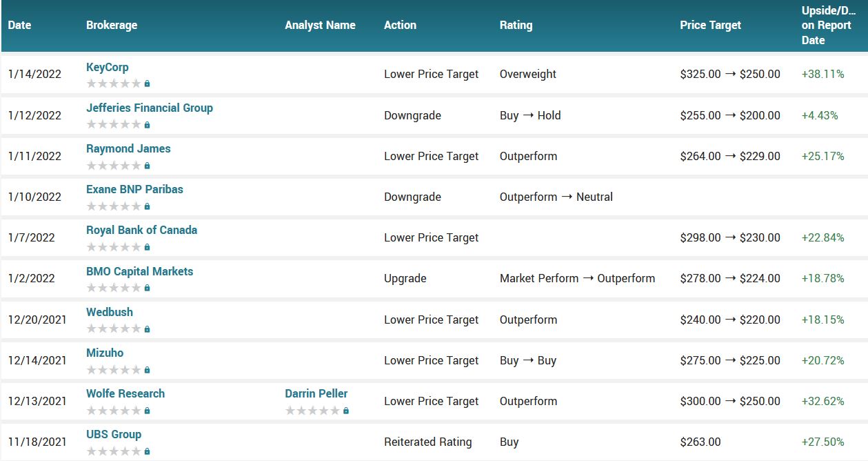Open the Wedbush brokerage link
868x461 pixels.
(x=110, y=312)
